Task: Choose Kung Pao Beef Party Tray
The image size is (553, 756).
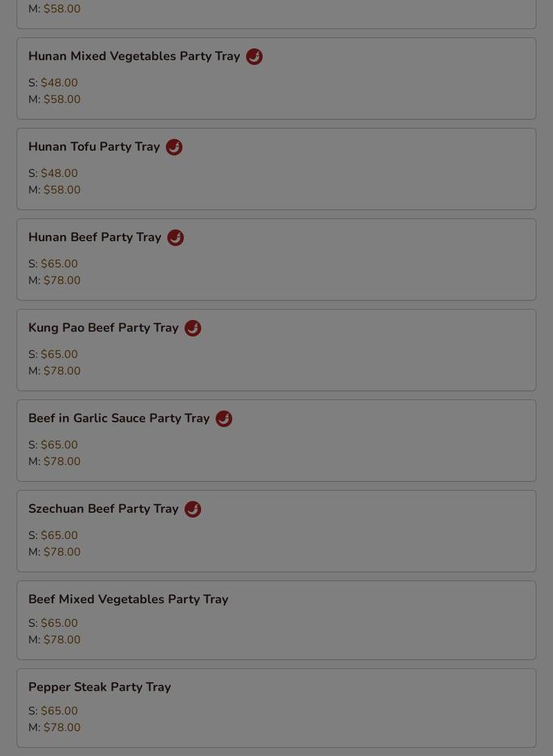Action: 104,328
